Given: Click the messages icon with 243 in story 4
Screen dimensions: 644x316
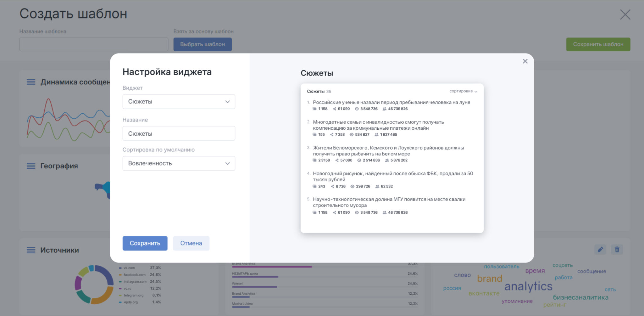Looking at the screenshot, I should 314,187.
